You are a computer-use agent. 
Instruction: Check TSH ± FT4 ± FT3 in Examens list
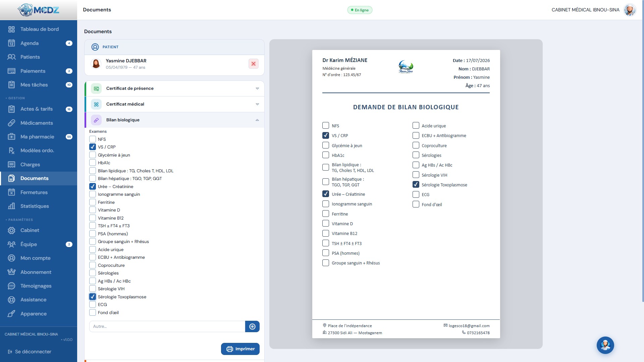tap(93, 226)
